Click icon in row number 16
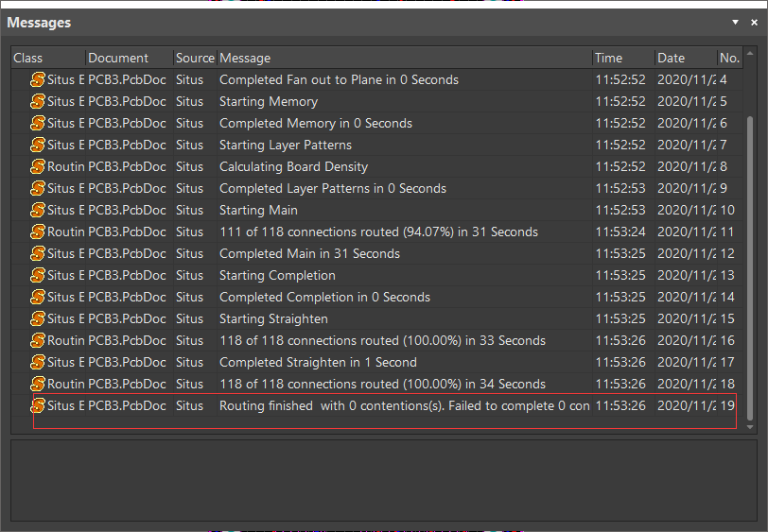768x532 pixels. [38, 340]
